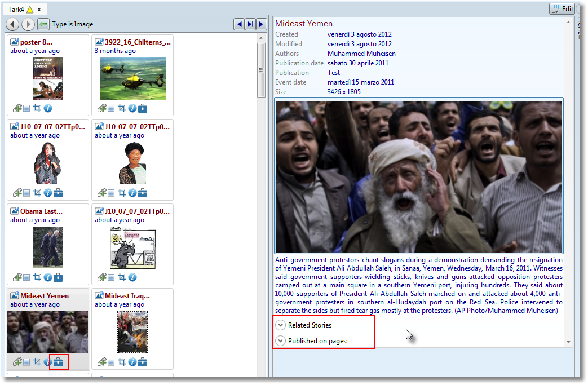The image size is (588, 385).
Task: Click the briefcase icon on the singer image card
Action: (58, 193)
